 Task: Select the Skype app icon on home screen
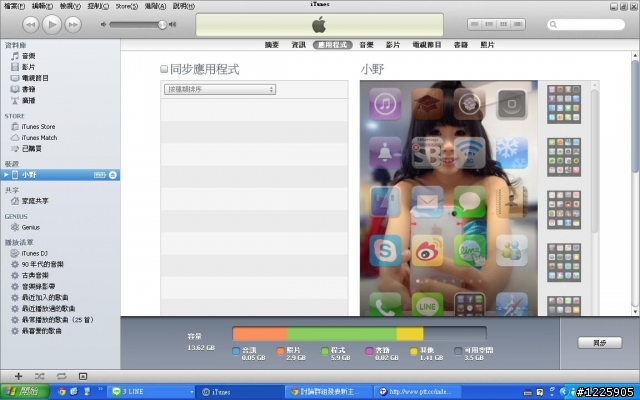click(385, 251)
